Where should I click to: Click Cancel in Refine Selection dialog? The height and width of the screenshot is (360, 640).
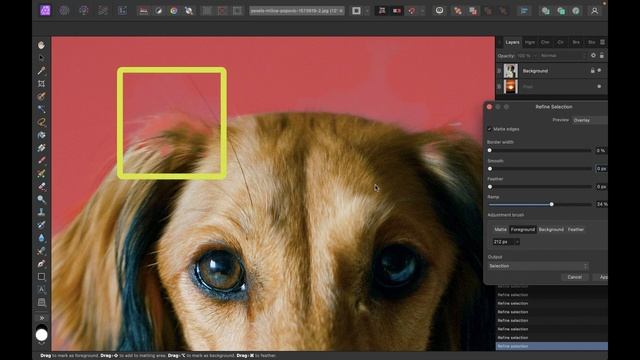(x=574, y=277)
